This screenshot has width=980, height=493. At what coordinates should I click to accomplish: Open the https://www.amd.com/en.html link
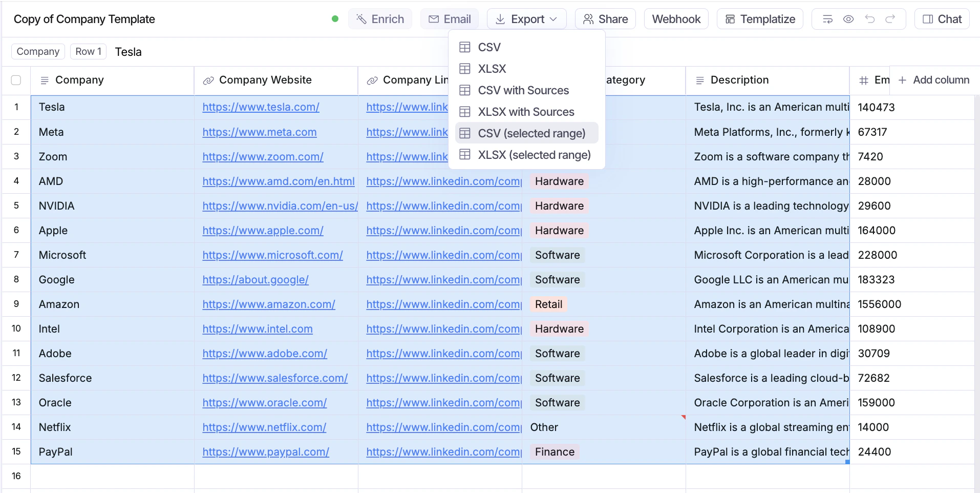(x=279, y=181)
